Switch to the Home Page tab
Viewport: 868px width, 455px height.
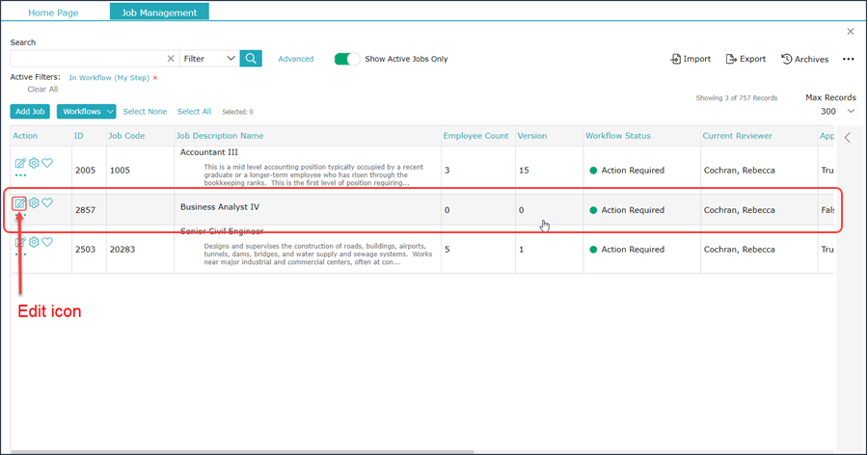[53, 13]
